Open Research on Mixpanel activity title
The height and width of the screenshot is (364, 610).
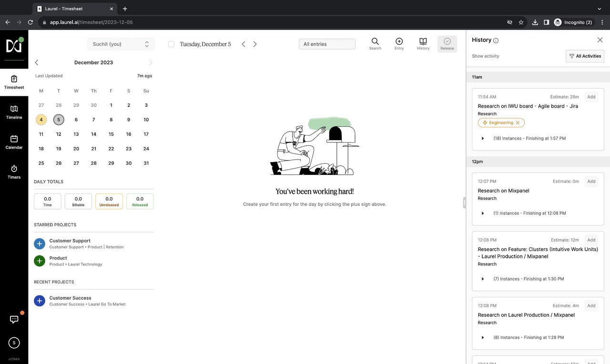pyautogui.click(x=504, y=191)
